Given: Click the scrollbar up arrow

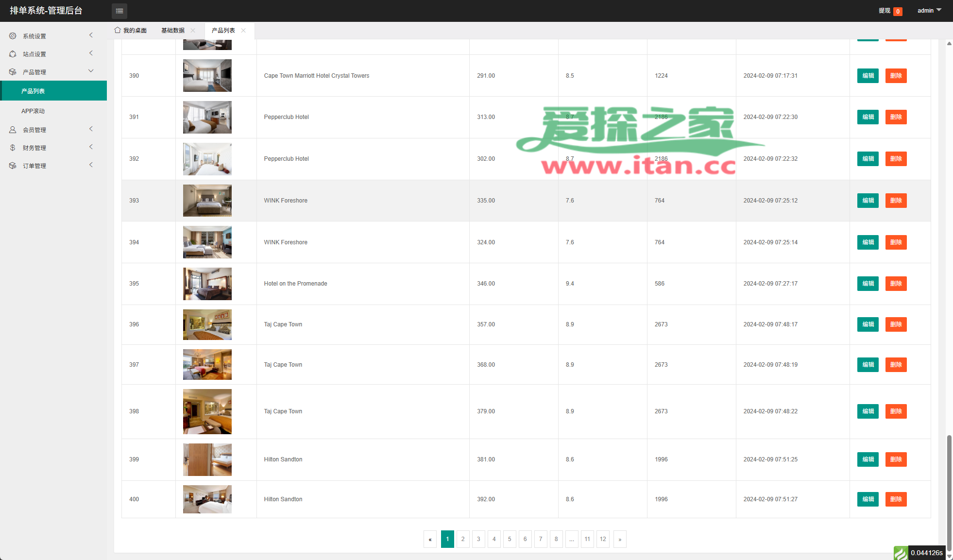Looking at the screenshot, I should (949, 44).
